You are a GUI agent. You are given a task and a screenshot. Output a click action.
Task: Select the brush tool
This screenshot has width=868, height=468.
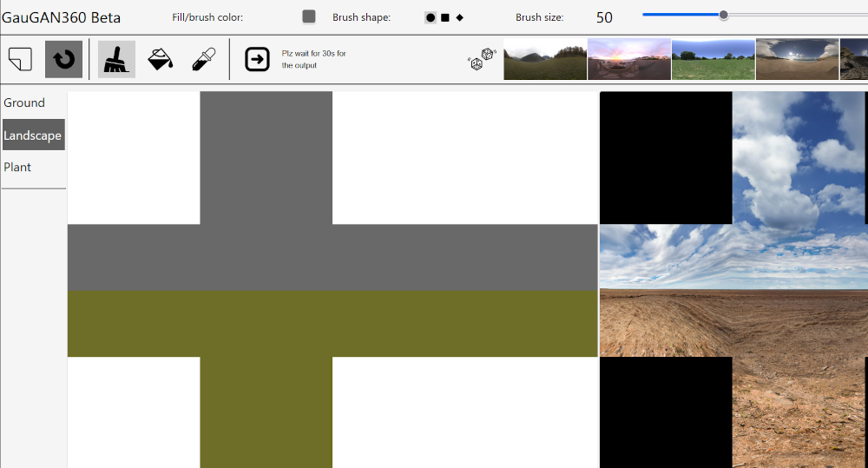click(117, 59)
